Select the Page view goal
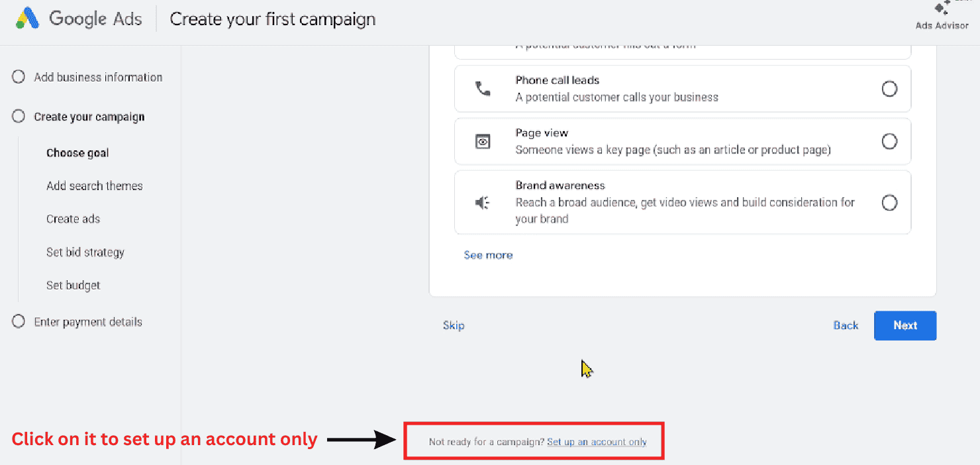Image resolution: width=980 pixels, height=465 pixels. pos(889,141)
